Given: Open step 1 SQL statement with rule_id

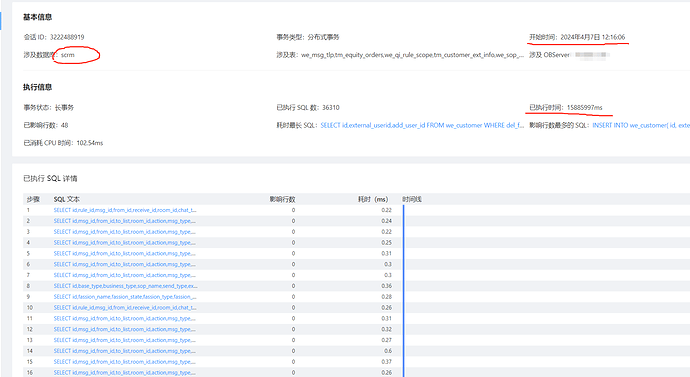Looking at the screenshot, I should click(125, 210).
